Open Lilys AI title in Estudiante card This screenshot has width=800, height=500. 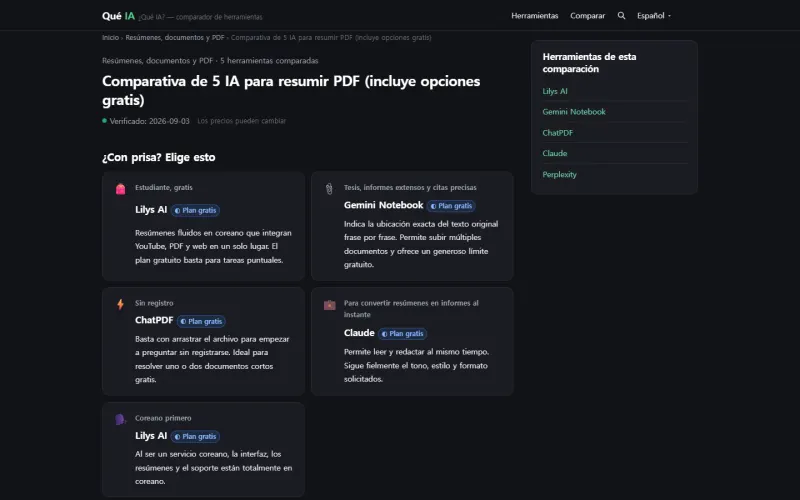(151, 210)
